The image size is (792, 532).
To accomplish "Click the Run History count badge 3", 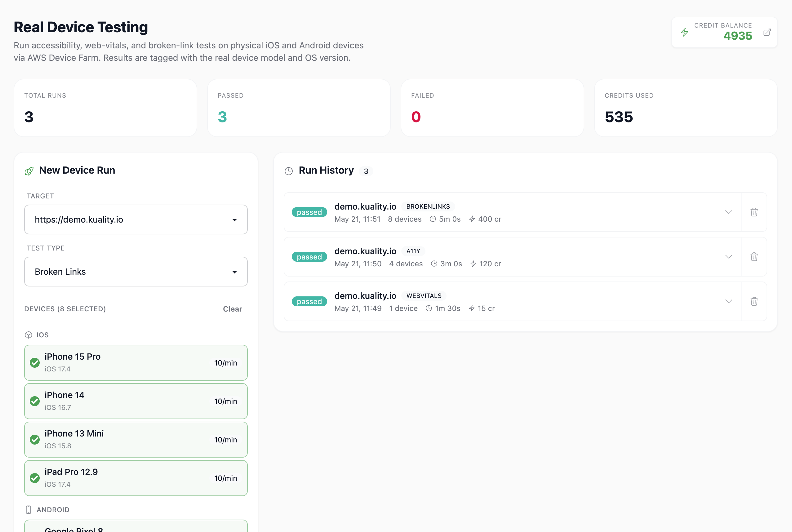I will 366,171.
